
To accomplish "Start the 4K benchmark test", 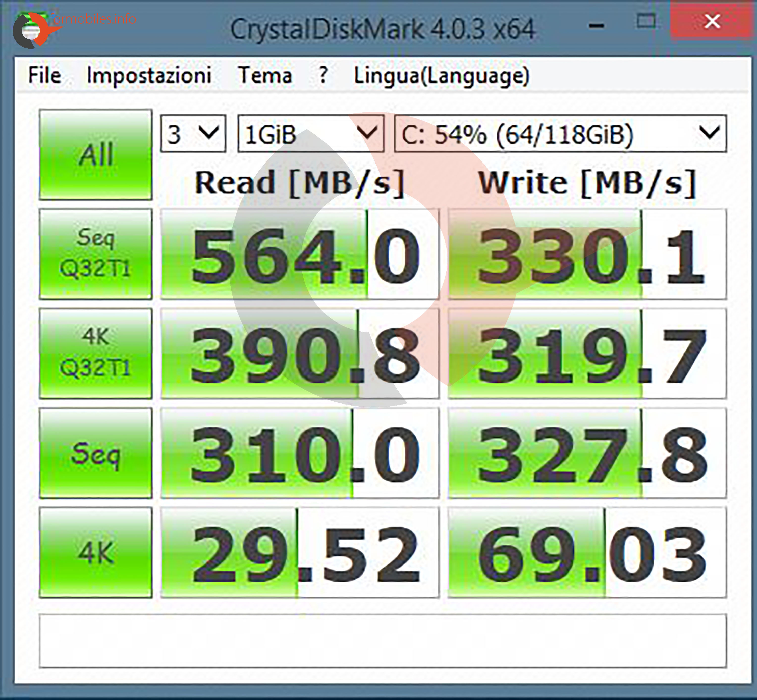I will tap(95, 552).
